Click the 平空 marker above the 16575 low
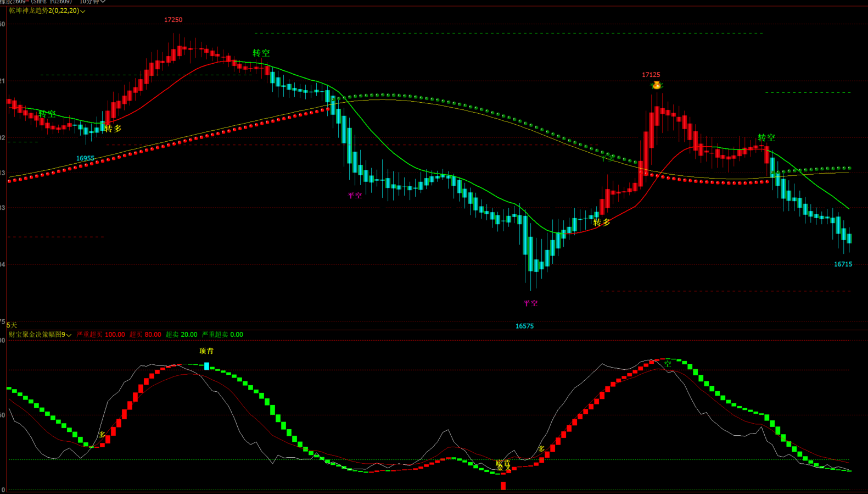The height and width of the screenshot is (494, 868). coord(530,303)
